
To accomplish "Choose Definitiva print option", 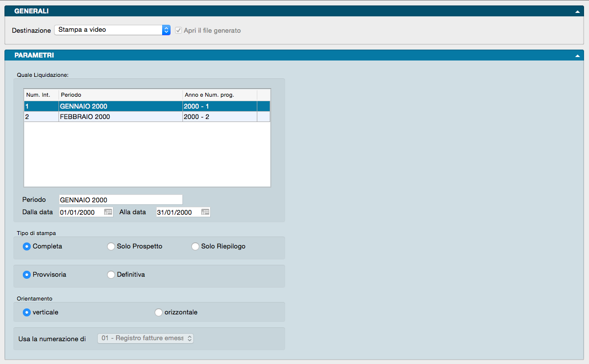I will pyautogui.click(x=111, y=275).
